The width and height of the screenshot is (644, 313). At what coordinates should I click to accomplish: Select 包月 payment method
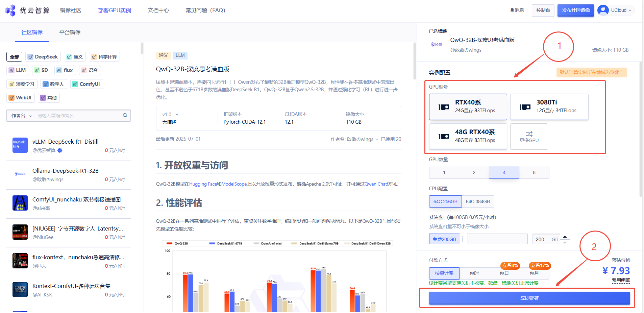534,273
